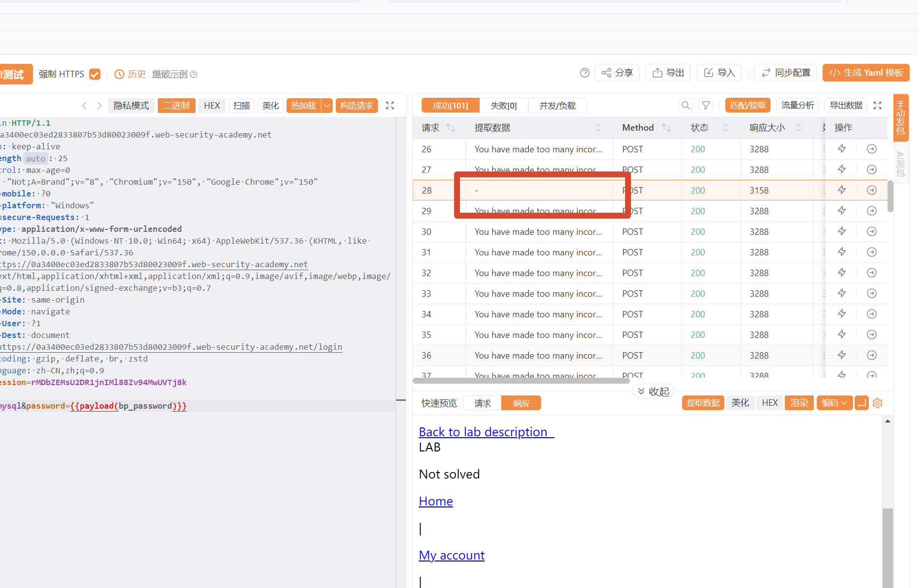
Task: Click the horizontal scrollbar under results table
Action: pos(521,380)
